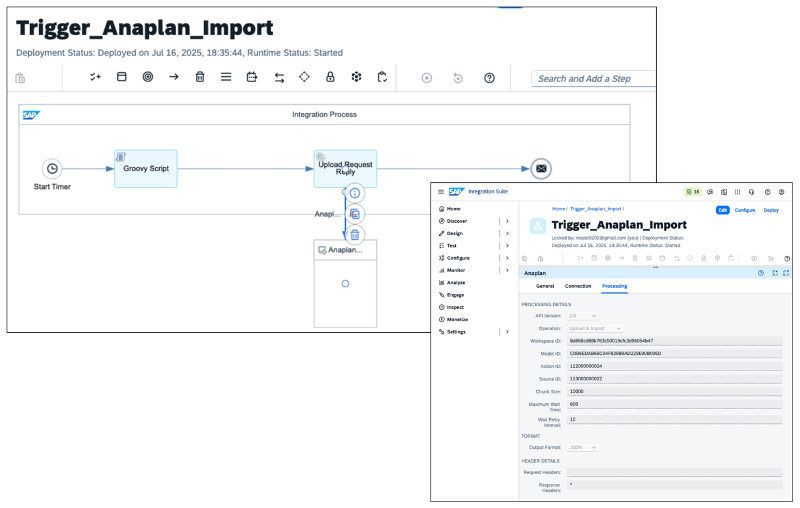Screen dimensions: 800x508
Task: Open Engage in the Integration Suite sidebar
Action: (x=455, y=295)
